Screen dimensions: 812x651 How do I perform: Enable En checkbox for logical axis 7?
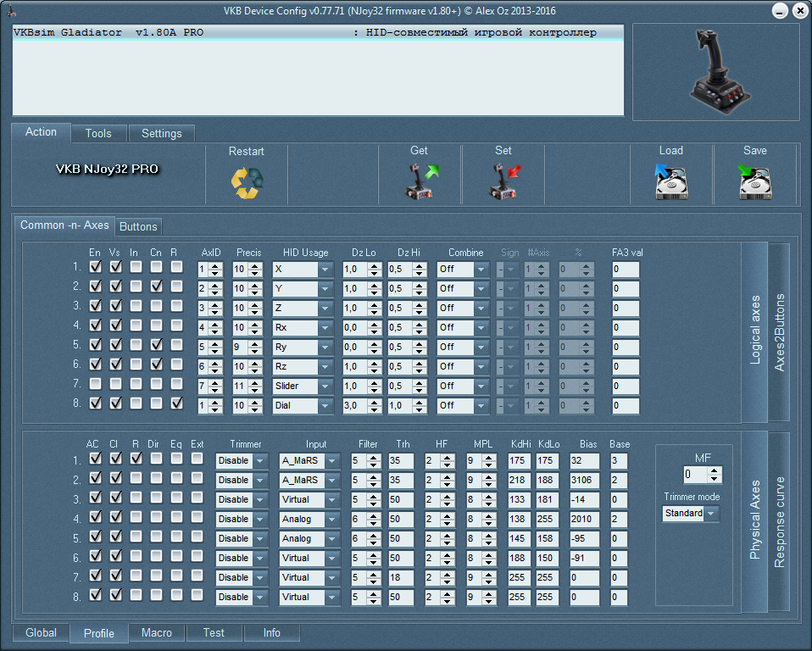[95, 384]
